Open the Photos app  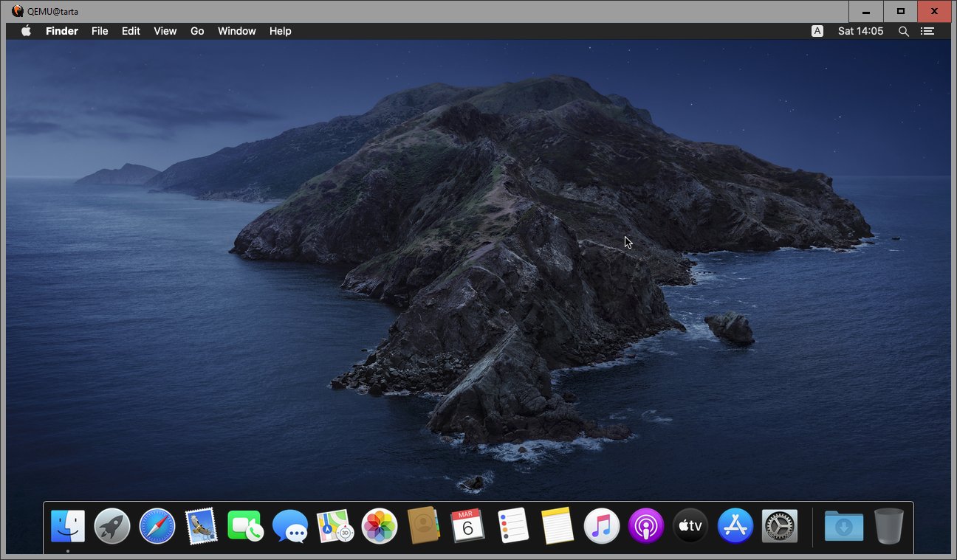(380, 527)
